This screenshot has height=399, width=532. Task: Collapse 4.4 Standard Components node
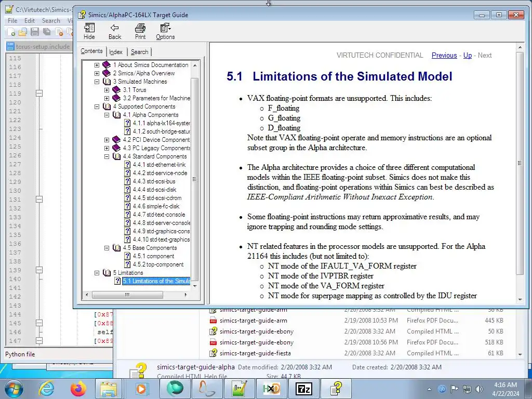click(x=107, y=156)
